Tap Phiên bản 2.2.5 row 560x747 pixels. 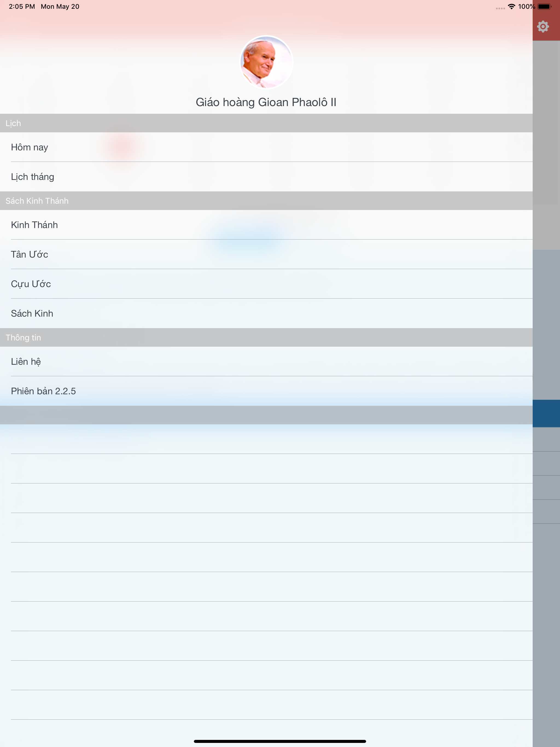[x=266, y=391]
